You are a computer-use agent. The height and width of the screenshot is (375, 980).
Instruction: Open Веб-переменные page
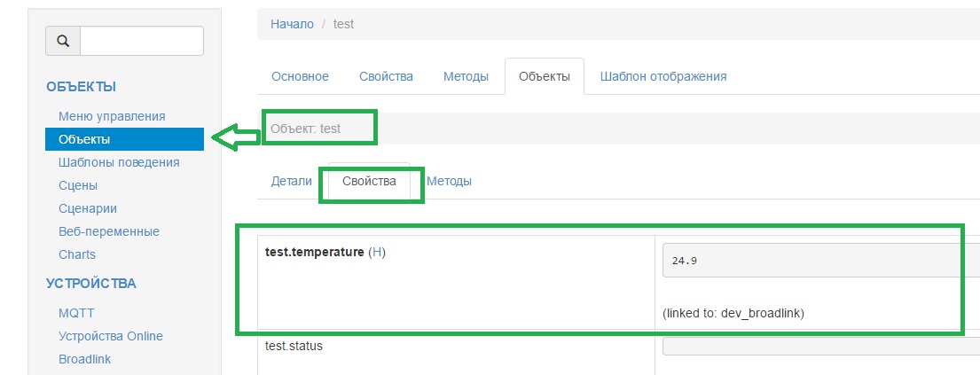pyautogui.click(x=109, y=231)
